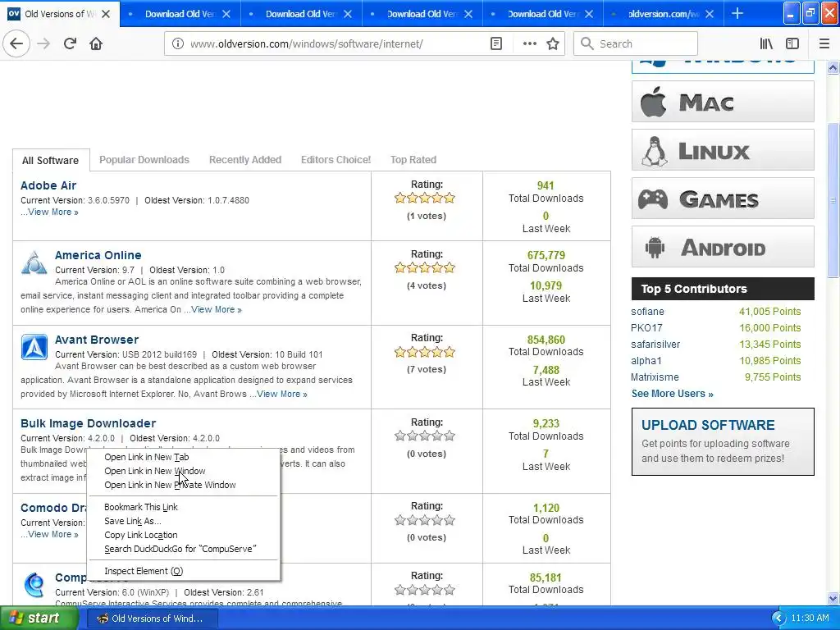The height and width of the screenshot is (630, 840).
Task: Choose Open Link in New Private Window
Action: (x=183, y=485)
